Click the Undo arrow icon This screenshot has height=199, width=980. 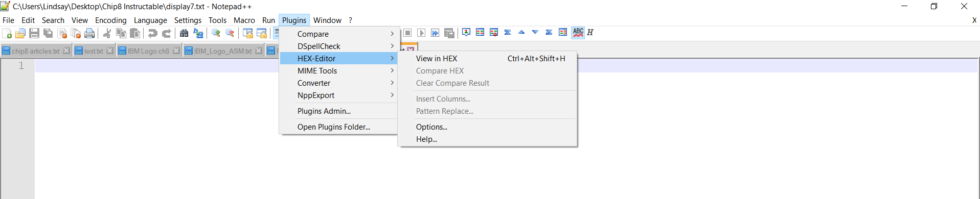coord(152,33)
